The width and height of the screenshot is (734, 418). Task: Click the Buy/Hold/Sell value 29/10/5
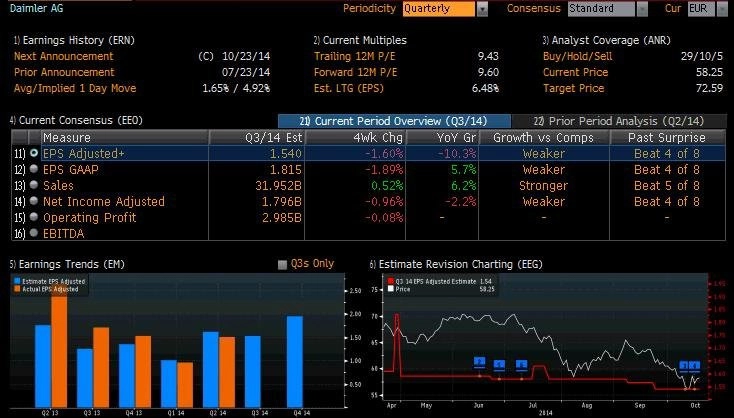click(702, 56)
